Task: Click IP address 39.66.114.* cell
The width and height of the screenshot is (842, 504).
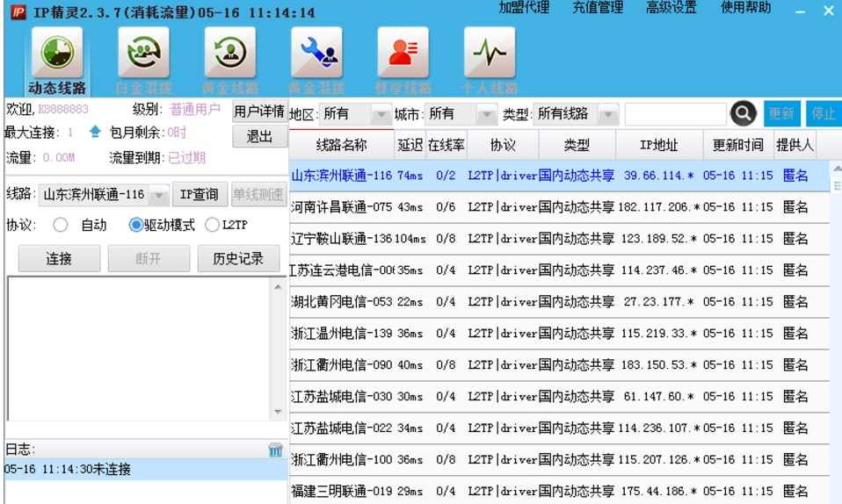Action: click(658, 176)
